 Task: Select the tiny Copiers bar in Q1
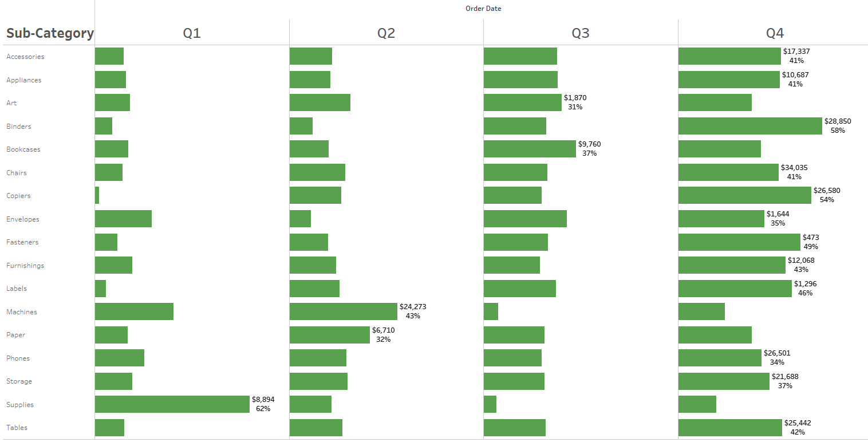[x=97, y=195]
